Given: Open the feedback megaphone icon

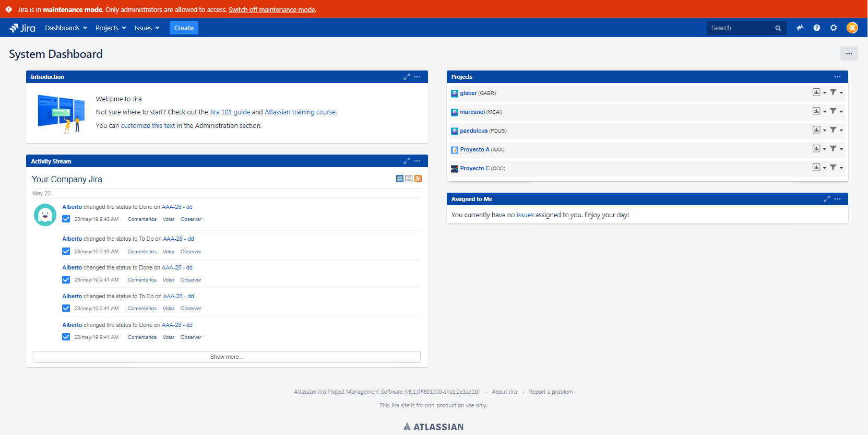Looking at the screenshot, I should tap(800, 28).
